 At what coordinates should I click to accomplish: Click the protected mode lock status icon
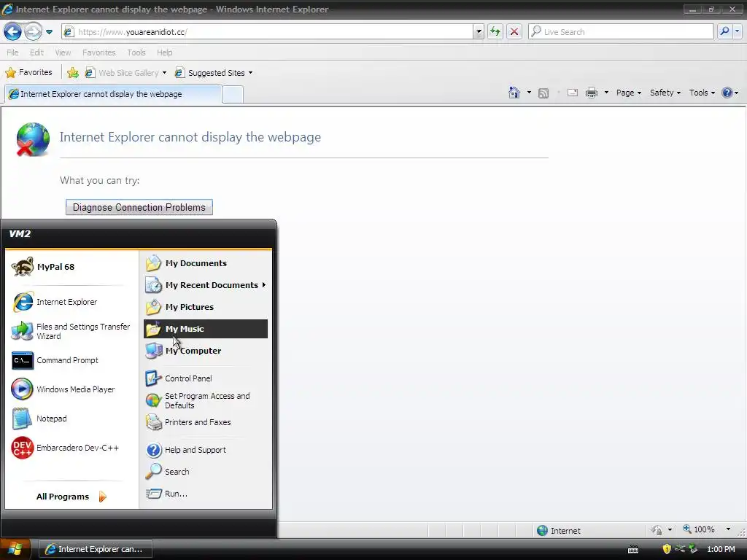[657, 529]
